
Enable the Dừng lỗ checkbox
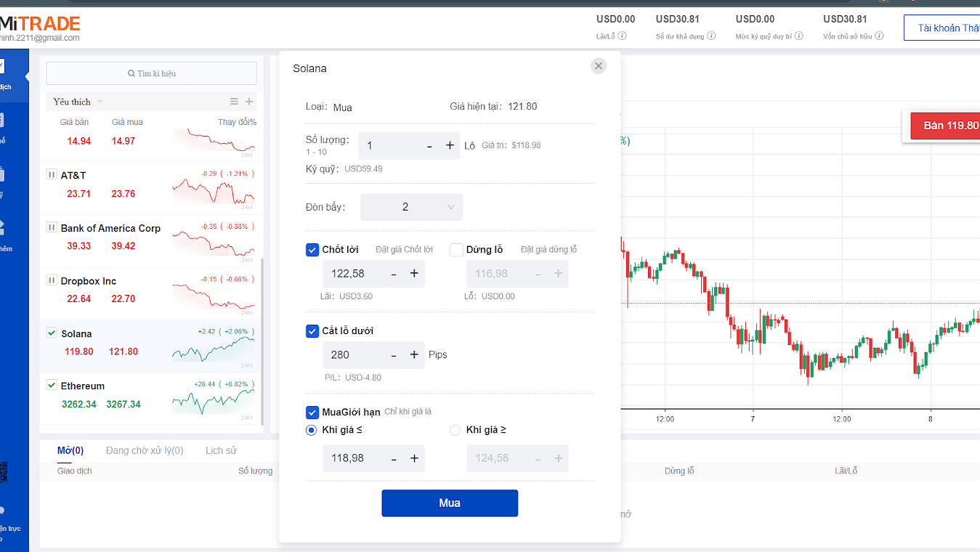click(456, 250)
